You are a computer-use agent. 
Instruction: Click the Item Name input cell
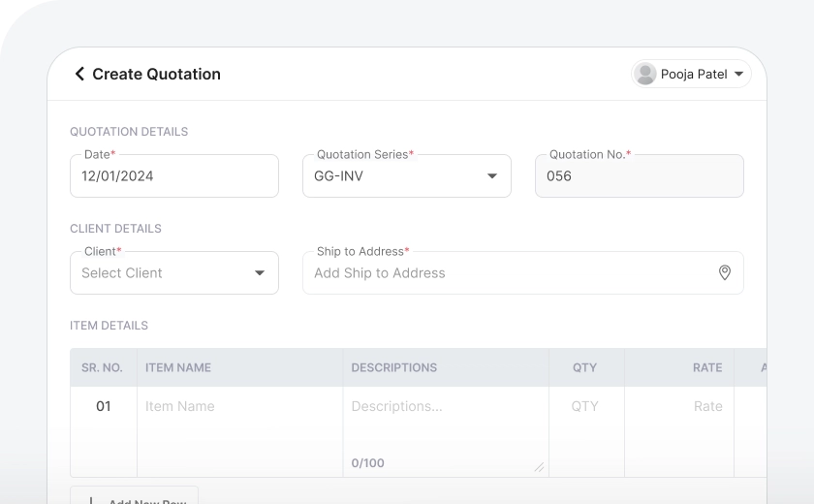coord(239,406)
